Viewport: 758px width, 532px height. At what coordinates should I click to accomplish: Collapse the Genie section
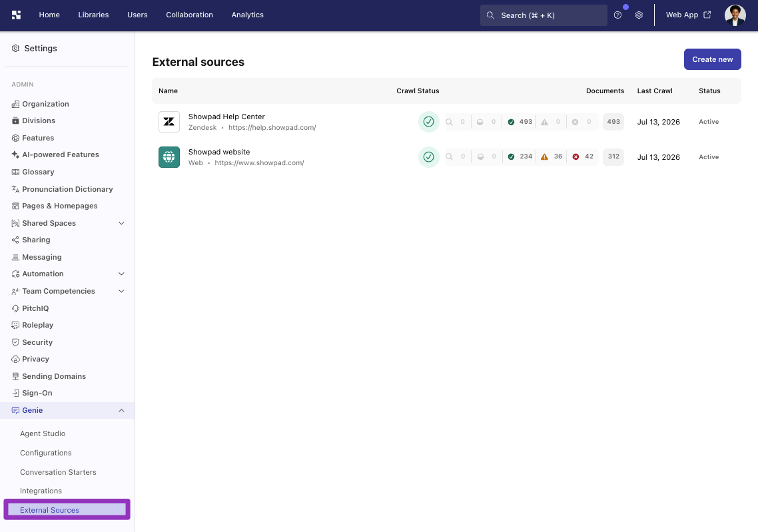(121, 410)
